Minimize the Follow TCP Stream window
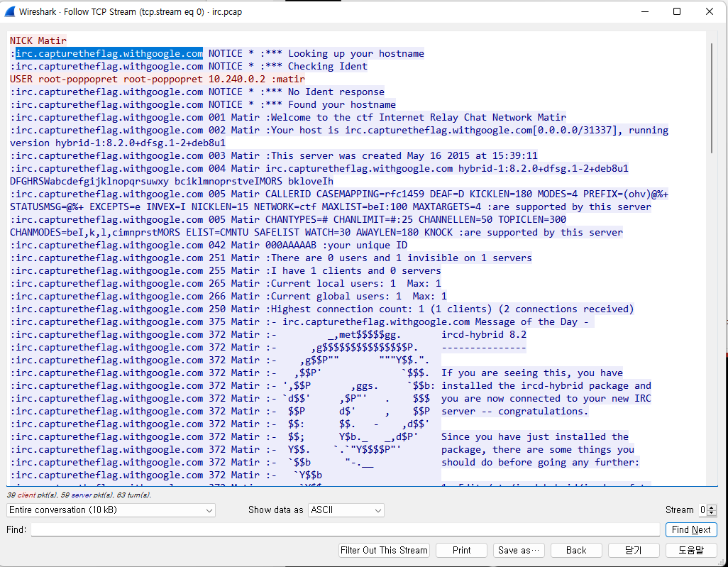Screen dimensions: 728x567 tap(644, 11)
